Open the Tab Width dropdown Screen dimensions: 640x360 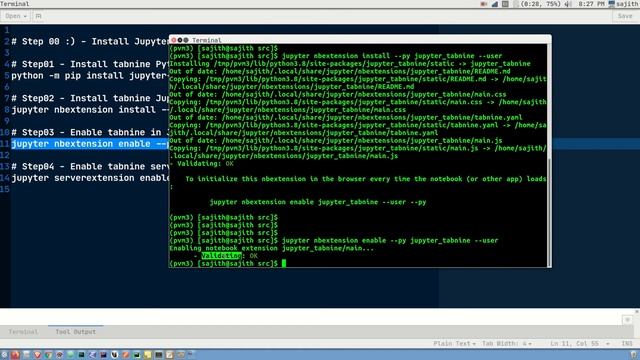[x=507, y=344]
